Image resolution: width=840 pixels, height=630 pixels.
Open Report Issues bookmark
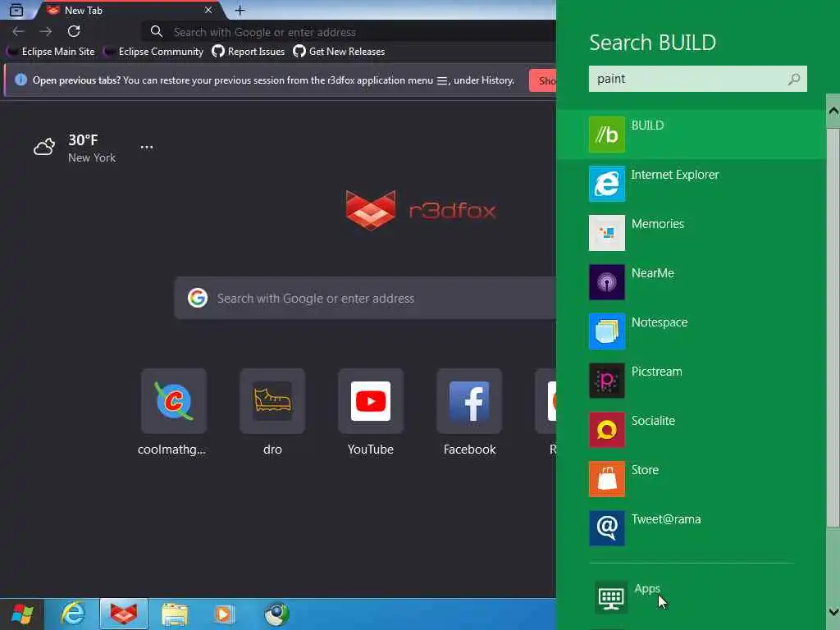pos(248,52)
